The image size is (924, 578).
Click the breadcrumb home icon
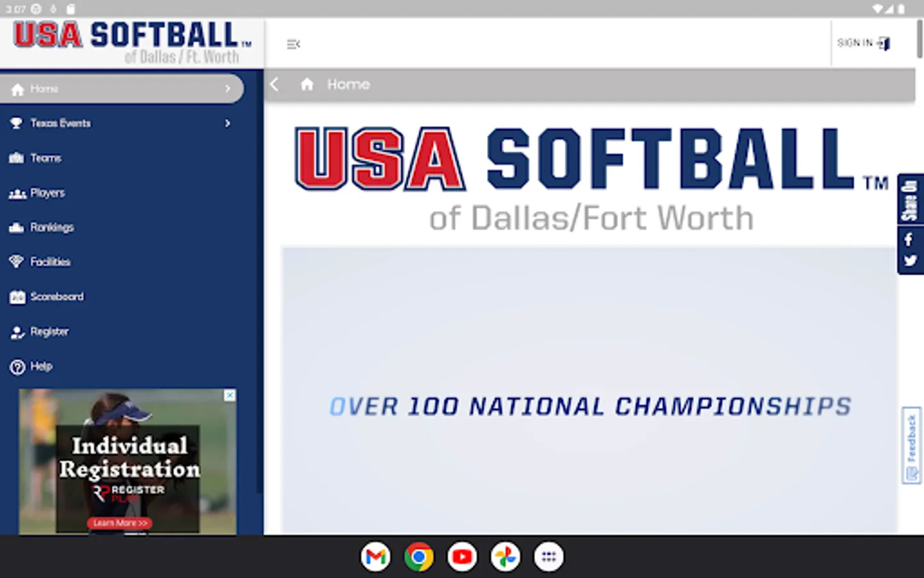click(x=307, y=84)
